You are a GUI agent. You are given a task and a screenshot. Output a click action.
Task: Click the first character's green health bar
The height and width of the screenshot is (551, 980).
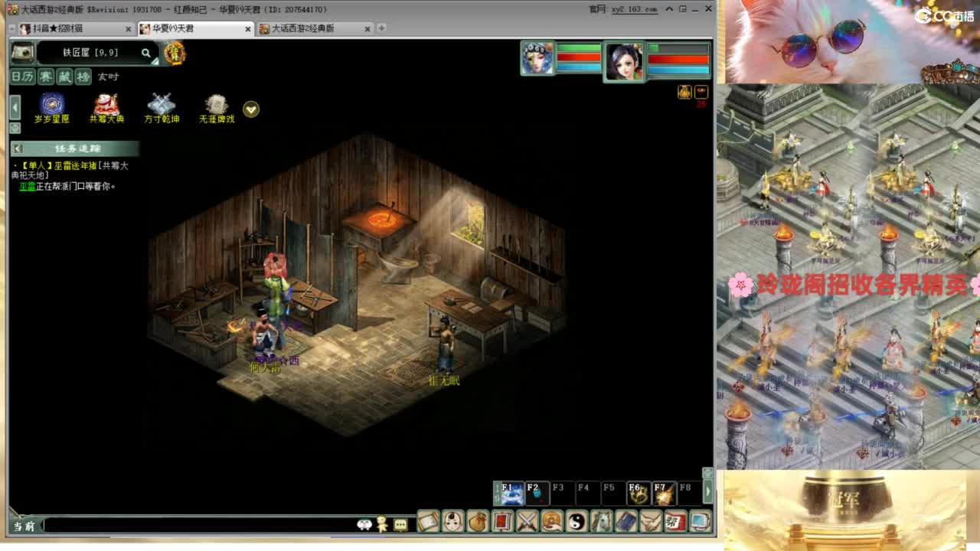579,48
